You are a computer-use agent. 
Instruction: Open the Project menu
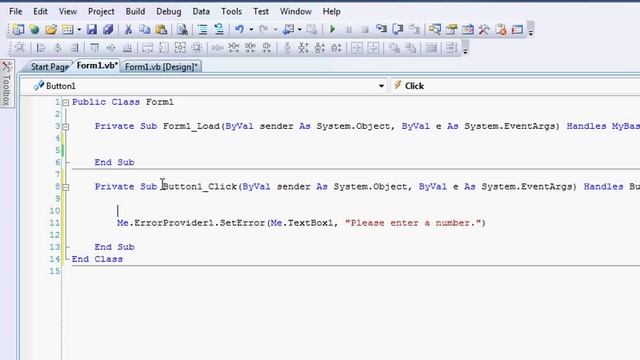click(x=101, y=11)
